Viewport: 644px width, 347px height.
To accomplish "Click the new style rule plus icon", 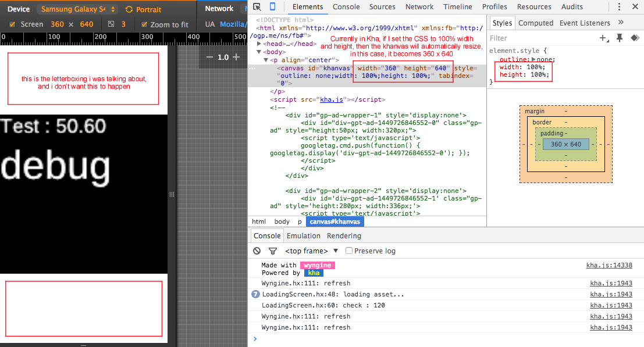I will [603, 38].
